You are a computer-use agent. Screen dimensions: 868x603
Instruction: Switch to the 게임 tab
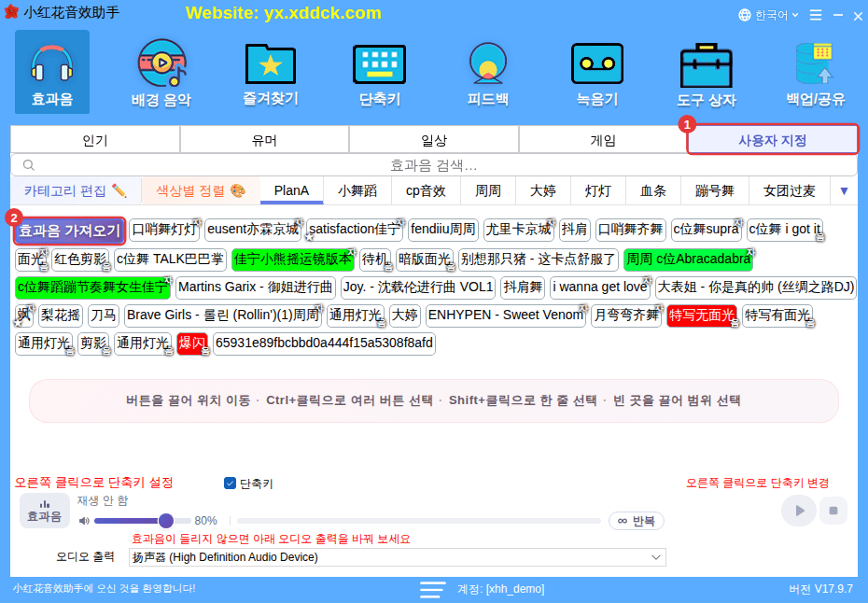pyautogui.click(x=603, y=140)
